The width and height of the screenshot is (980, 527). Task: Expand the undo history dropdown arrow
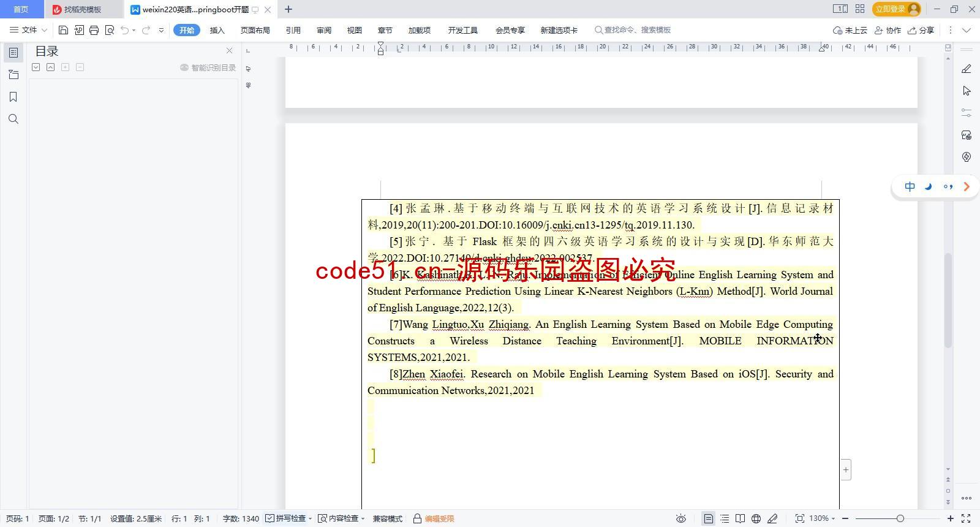134,30
